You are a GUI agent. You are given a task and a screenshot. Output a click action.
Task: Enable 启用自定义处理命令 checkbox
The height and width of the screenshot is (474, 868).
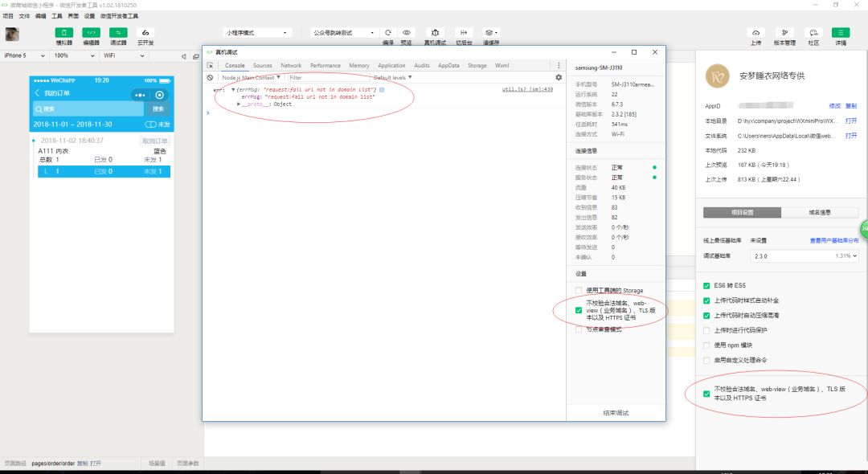pyautogui.click(x=706, y=361)
